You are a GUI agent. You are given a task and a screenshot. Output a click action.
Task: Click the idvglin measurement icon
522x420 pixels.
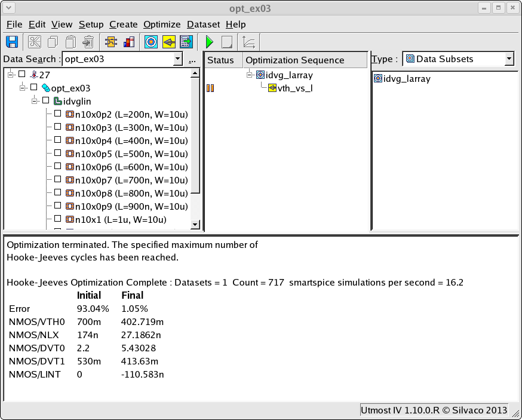pos(58,101)
